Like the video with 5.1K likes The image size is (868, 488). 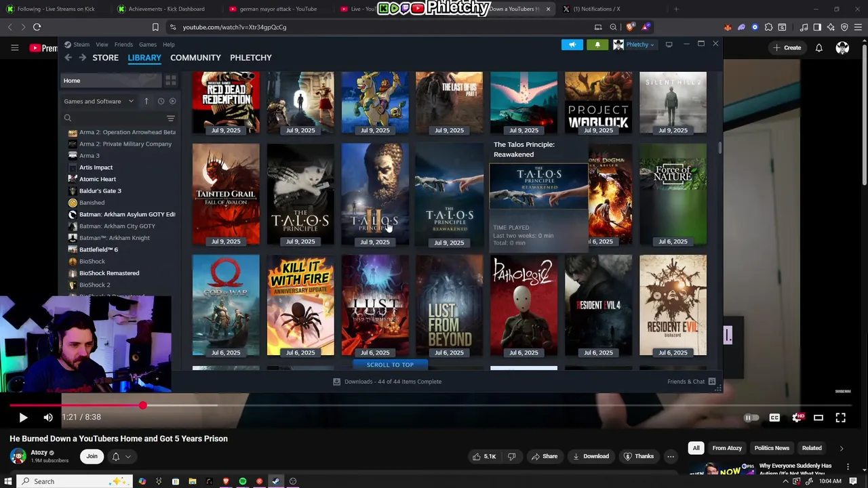pos(486,456)
